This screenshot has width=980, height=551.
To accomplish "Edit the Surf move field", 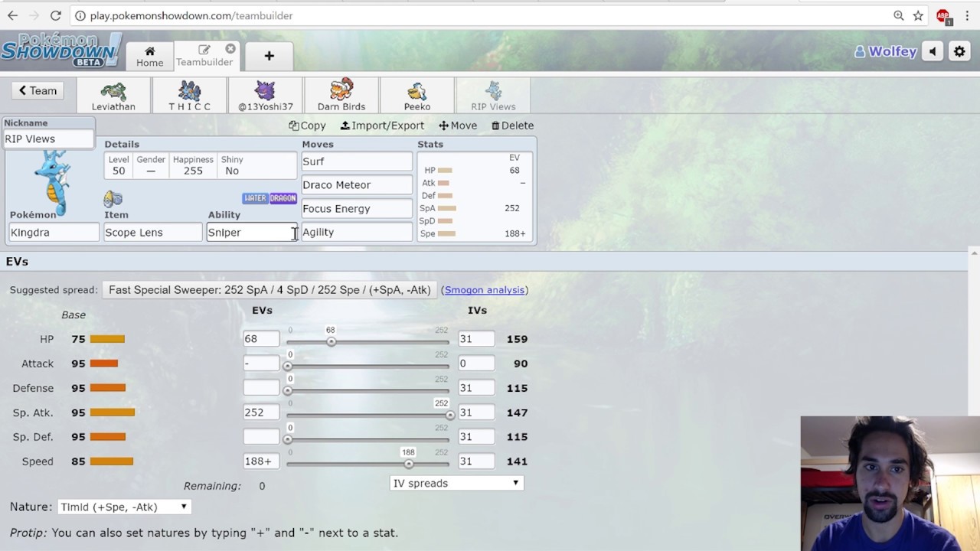I will tap(357, 161).
